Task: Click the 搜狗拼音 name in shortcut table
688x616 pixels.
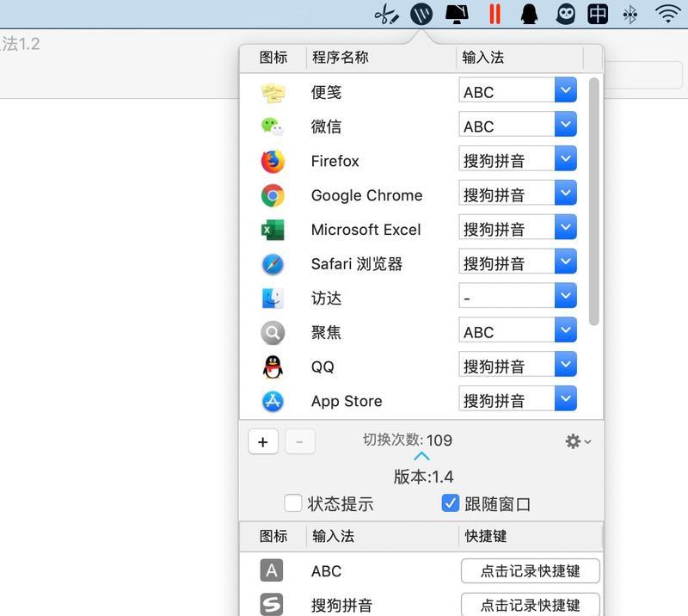Action: pyautogui.click(x=341, y=606)
